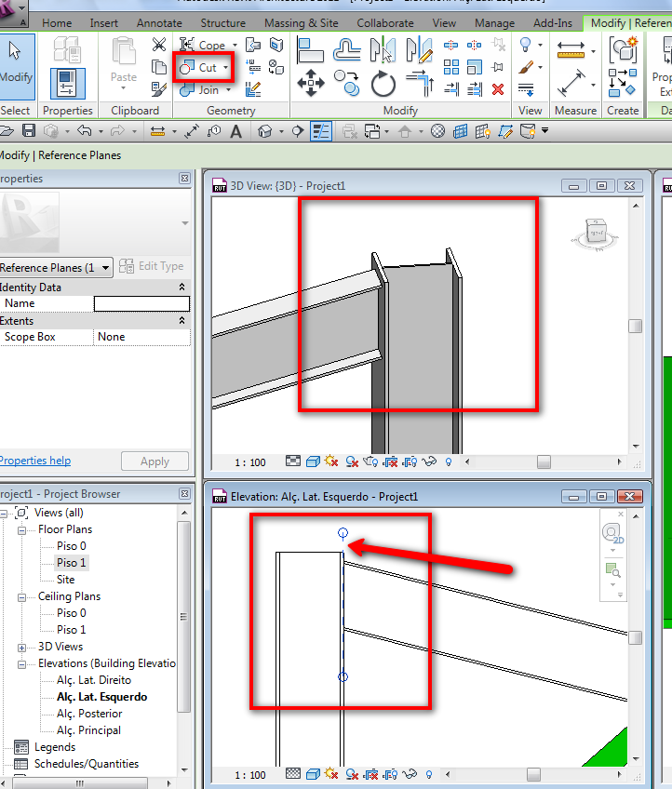The width and height of the screenshot is (672, 789).
Task: Click the Edit Type button
Action: 152,266
